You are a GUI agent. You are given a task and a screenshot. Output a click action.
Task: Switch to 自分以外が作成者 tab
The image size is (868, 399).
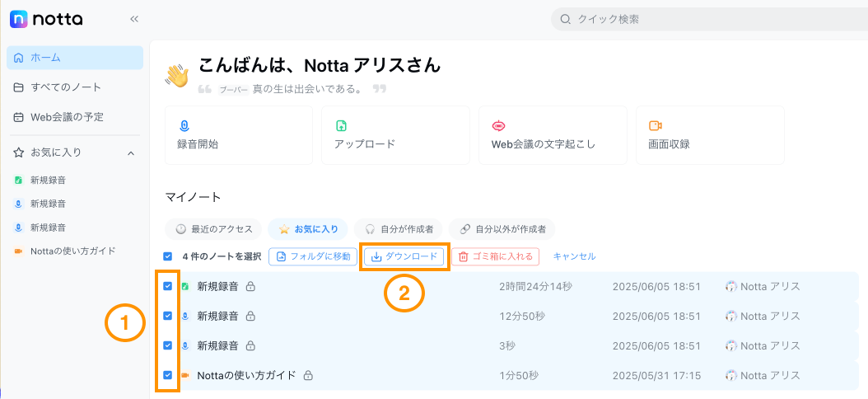502,229
